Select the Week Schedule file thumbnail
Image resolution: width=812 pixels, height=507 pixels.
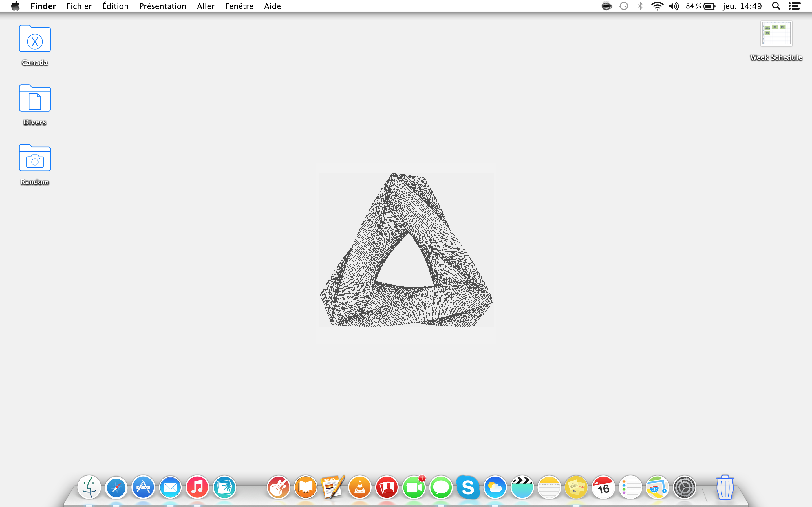click(x=776, y=33)
